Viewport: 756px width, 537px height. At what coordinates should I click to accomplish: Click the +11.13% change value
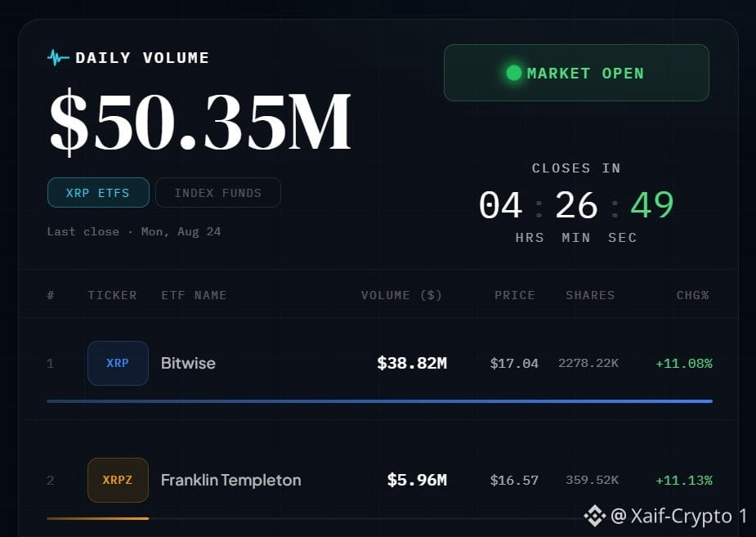tap(684, 481)
